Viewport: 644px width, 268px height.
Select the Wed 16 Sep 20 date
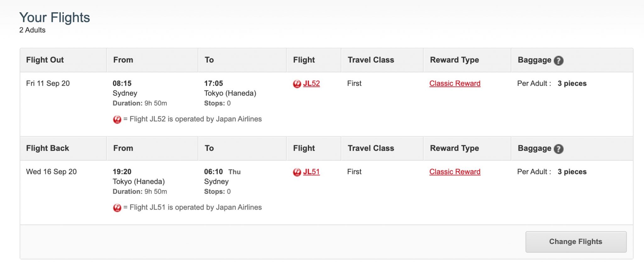coord(51,172)
